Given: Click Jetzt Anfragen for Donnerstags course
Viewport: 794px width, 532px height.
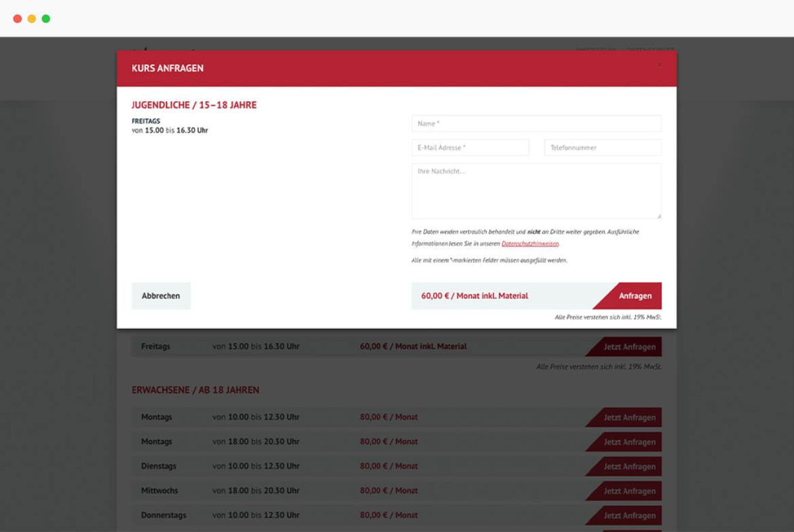Looking at the screenshot, I should tap(629, 516).
